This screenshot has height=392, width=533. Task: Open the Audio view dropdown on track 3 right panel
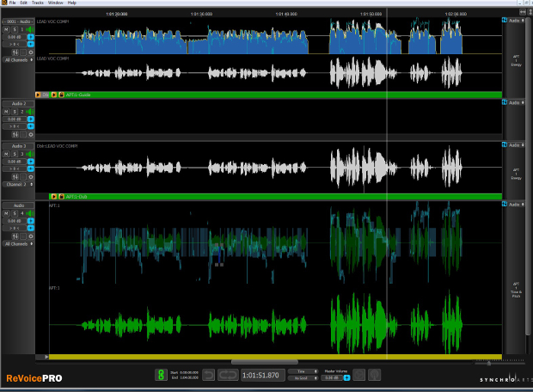tap(516, 145)
